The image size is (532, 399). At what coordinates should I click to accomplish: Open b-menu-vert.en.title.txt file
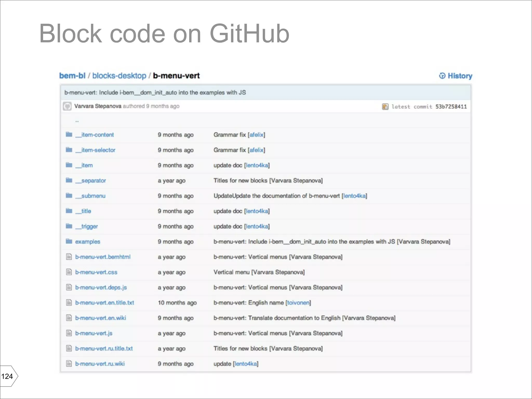click(x=105, y=303)
